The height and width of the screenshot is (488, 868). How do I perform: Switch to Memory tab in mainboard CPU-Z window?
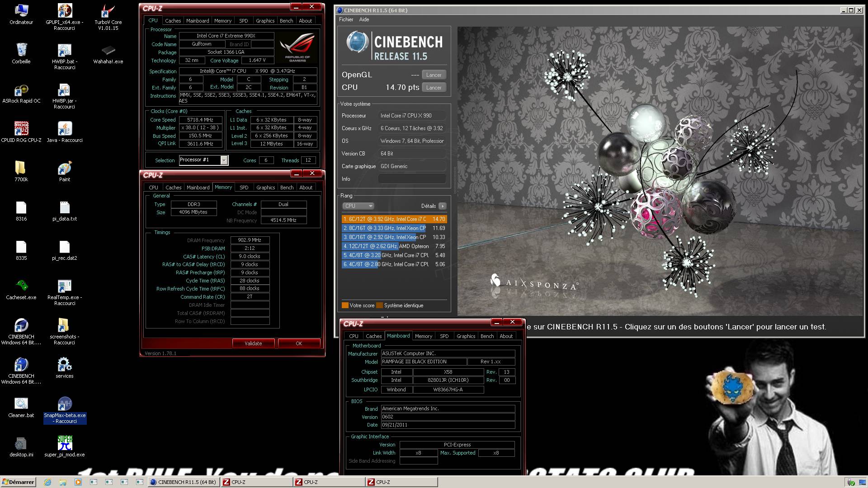click(424, 336)
